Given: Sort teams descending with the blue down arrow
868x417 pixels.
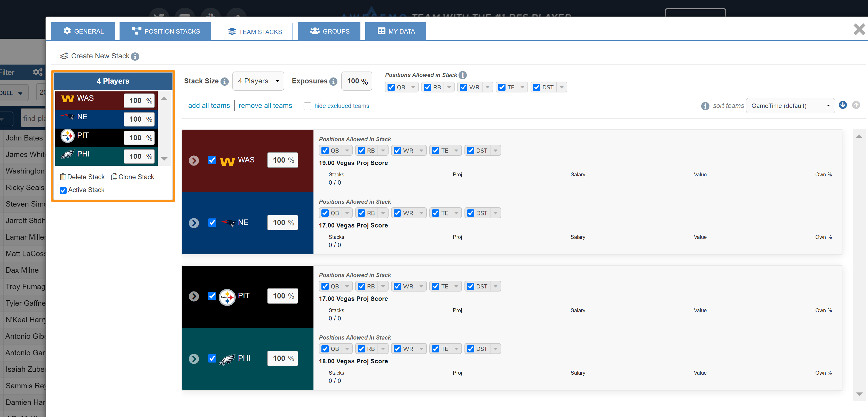Looking at the screenshot, I should click(x=843, y=105).
